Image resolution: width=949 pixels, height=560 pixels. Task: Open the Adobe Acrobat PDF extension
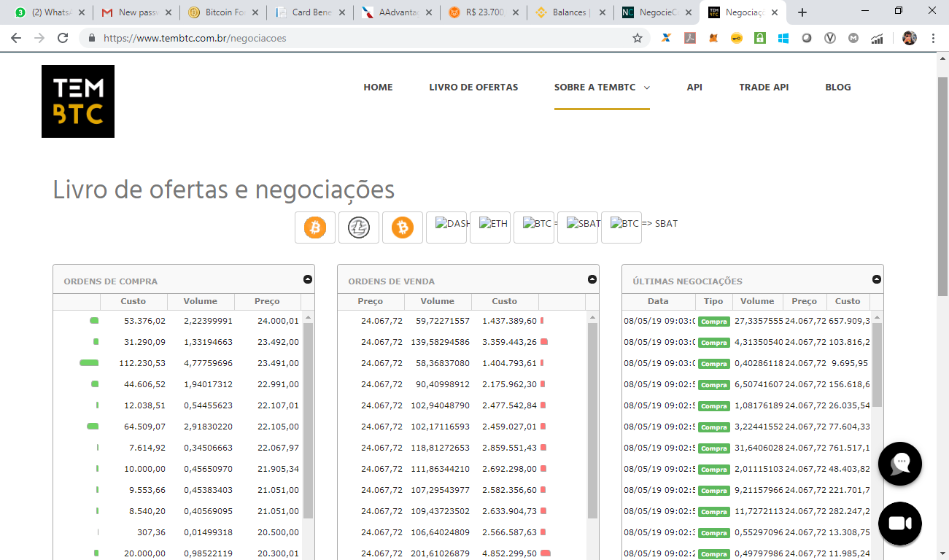(689, 38)
